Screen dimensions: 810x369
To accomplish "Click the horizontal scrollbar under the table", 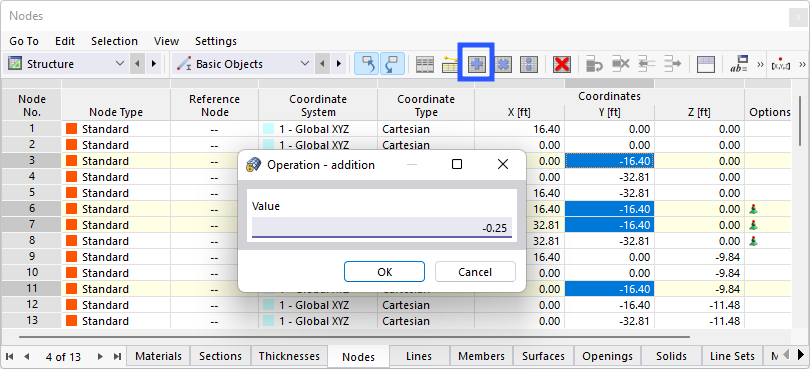I will [x=354, y=336].
